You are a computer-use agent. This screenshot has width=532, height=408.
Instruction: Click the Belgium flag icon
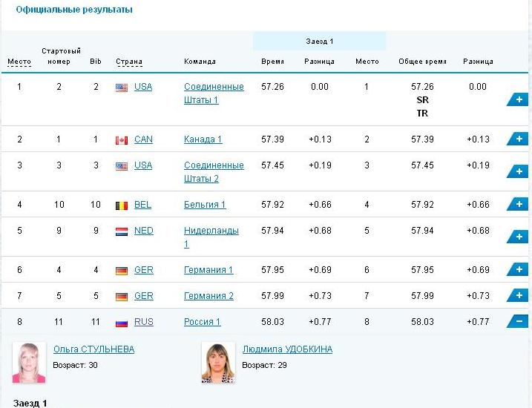coord(122,205)
